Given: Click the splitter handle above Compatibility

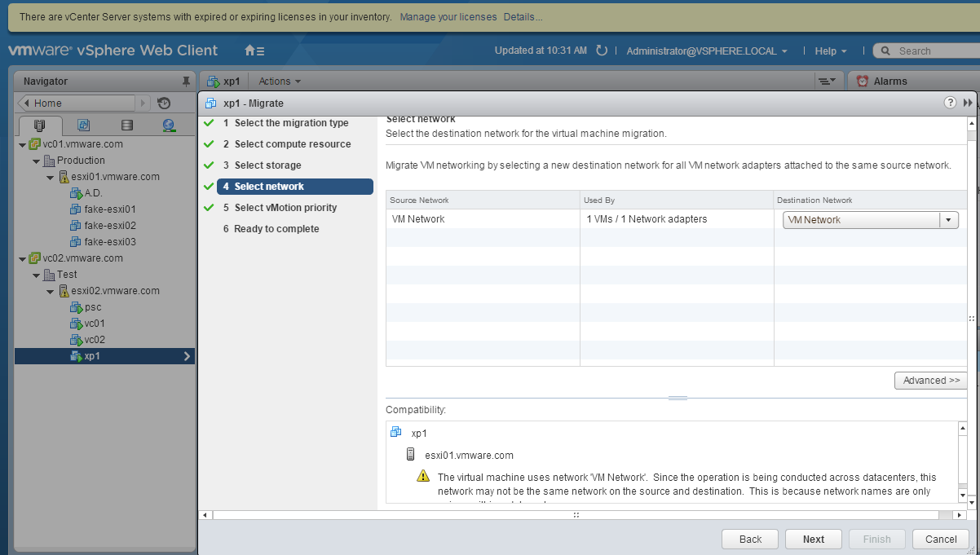Looking at the screenshot, I should click(678, 399).
